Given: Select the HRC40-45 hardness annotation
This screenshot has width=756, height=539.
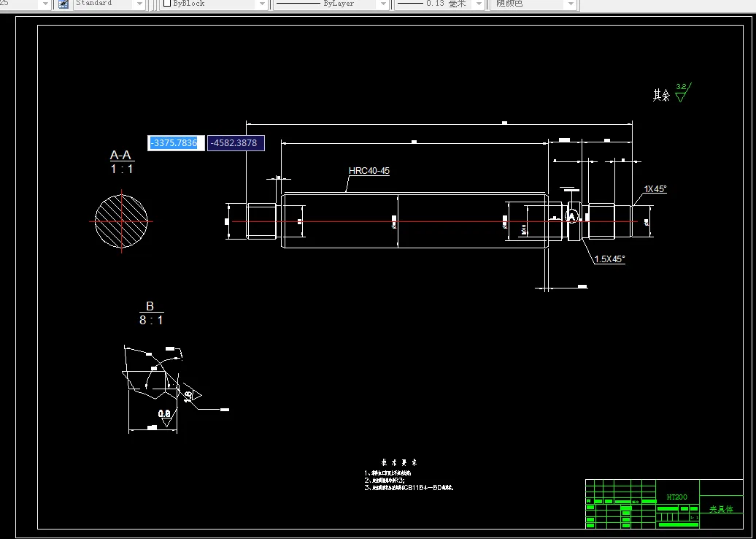Looking at the screenshot, I should click(369, 171).
